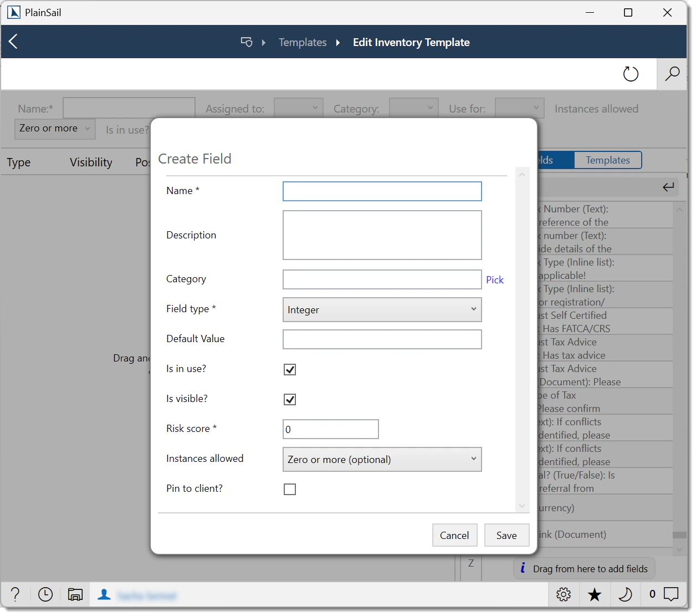The height and width of the screenshot is (616, 696).
Task: Click the Templates breadcrumb
Action: (x=303, y=43)
